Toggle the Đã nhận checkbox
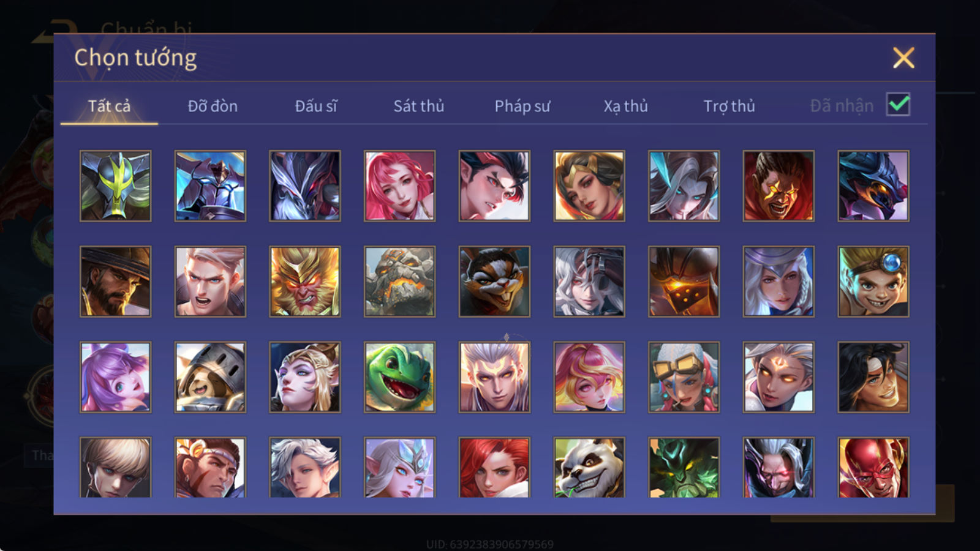The width and height of the screenshot is (980, 551). 898,105
